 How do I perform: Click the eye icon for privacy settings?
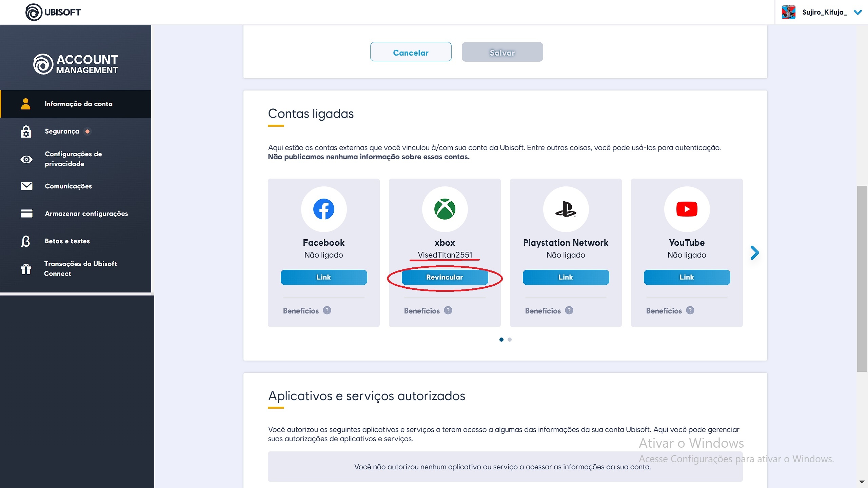coord(26,159)
